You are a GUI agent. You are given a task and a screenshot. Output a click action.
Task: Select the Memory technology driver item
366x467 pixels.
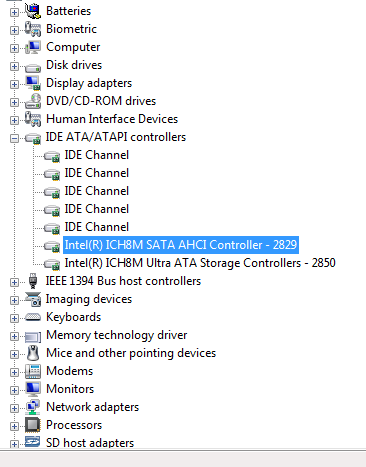[117, 335]
